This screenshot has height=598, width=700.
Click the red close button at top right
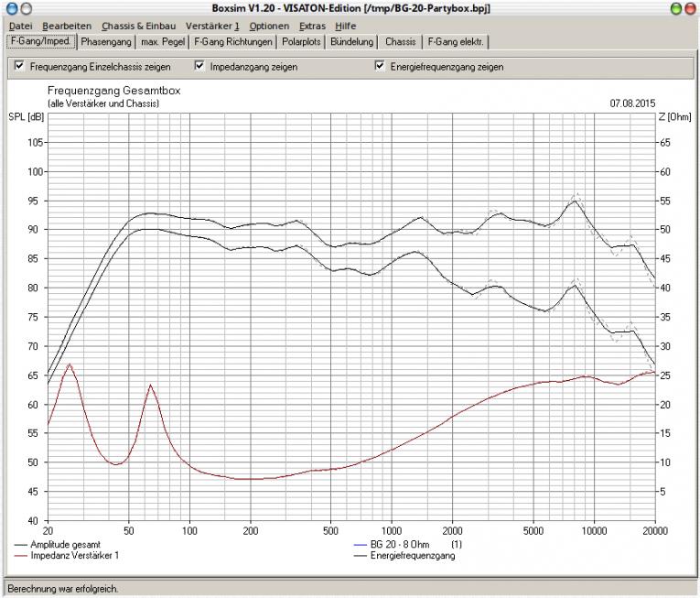(690, 8)
